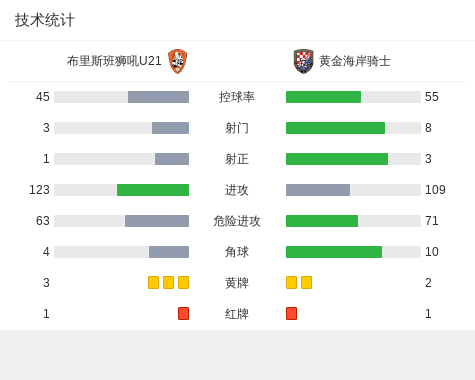Screen dimensions: 475x380
Task: Click the green 射门 bar showing 8
Action: tap(335, 128)
